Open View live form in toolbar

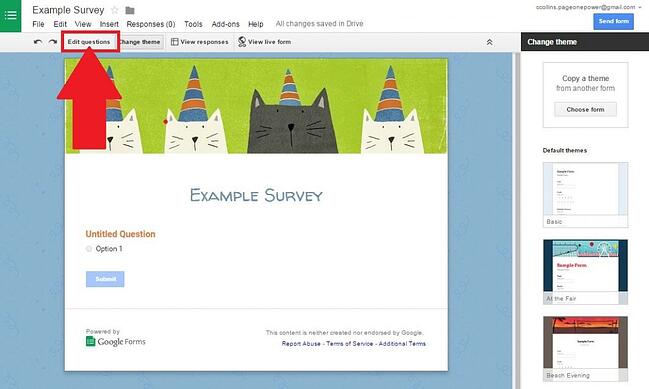tap(264, 42)
